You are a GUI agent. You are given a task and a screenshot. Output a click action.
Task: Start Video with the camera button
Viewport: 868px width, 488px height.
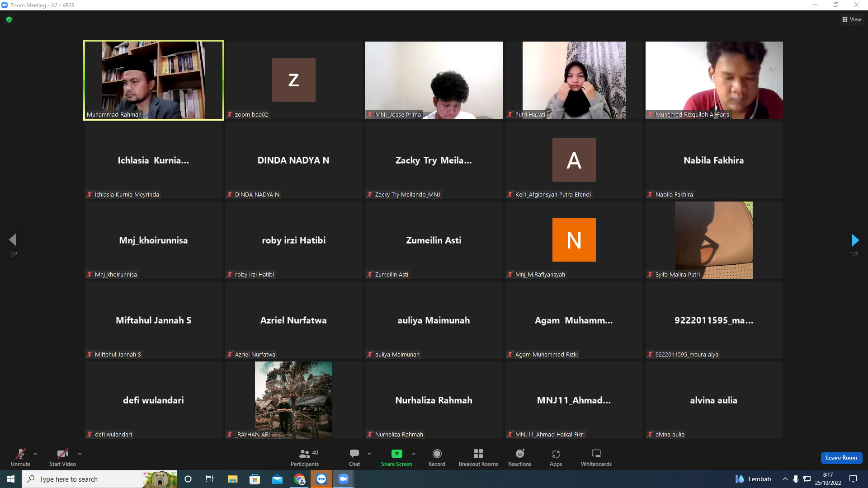[x=62, y=457]
